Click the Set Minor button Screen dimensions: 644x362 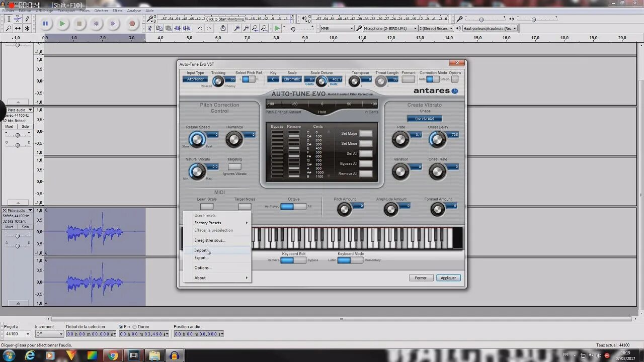pyautogui.click(x=366, y=143)
